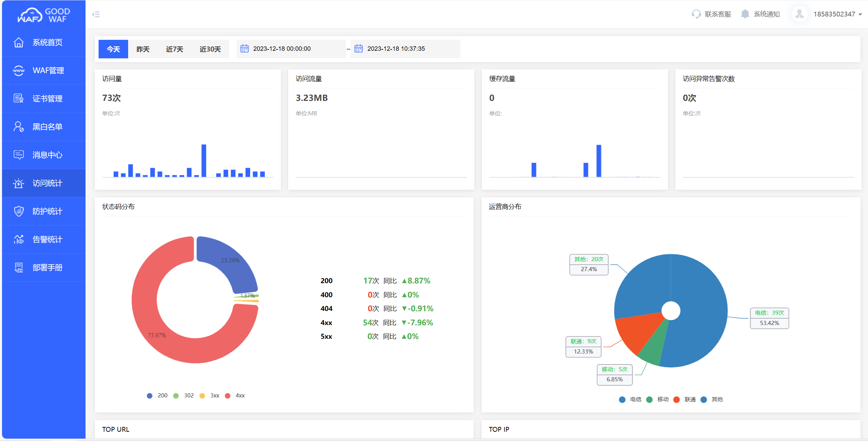Open the certificate icon next to 证书管理
The width and height of the screenshot is (868, 441).
(x=19, y=98)
